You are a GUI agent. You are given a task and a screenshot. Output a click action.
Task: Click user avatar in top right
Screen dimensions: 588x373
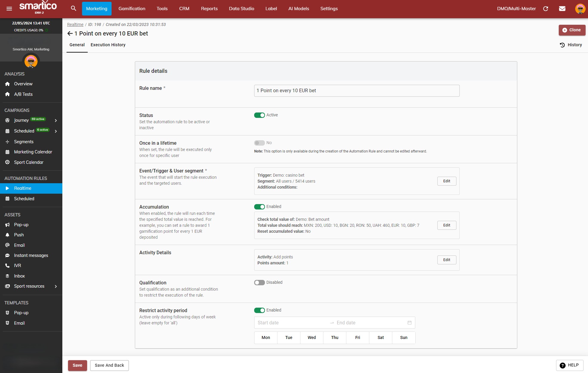pos(580,9)
